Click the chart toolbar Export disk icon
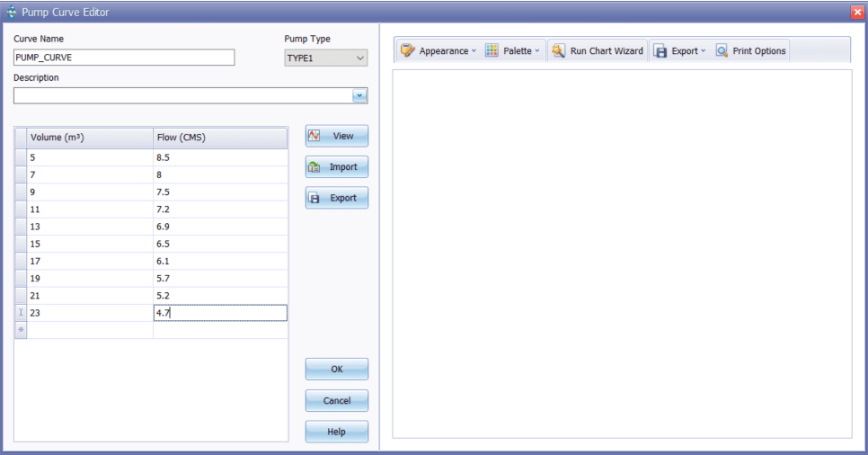This screenshot has width=868, height=455. [660, 51]
